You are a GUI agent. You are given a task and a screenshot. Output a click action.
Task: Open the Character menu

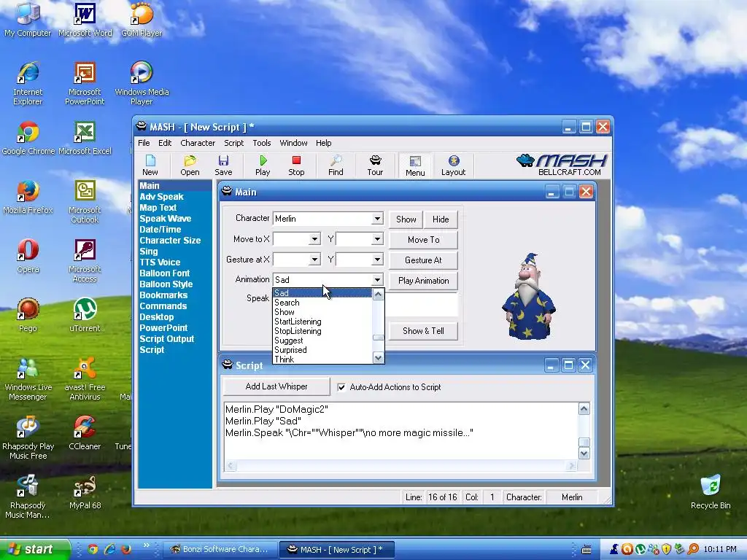[x=198, y=143]
